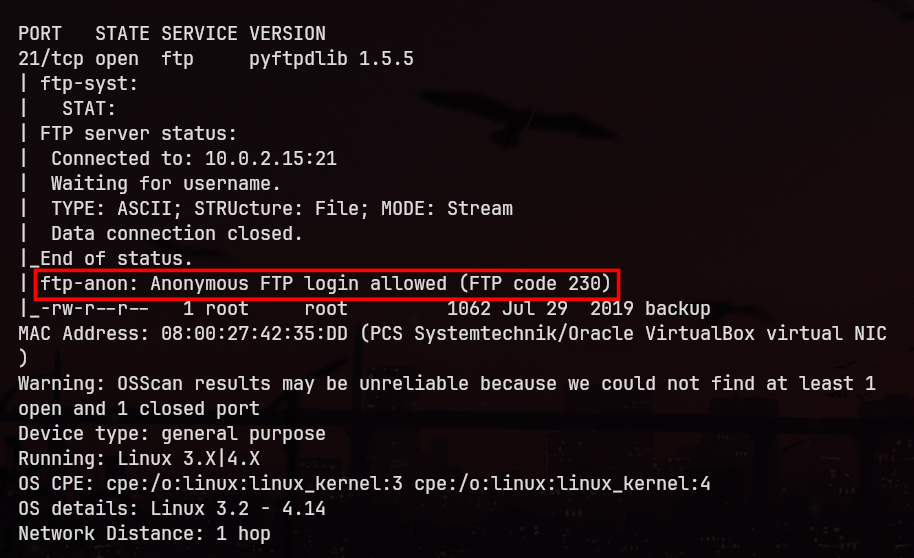Click the 'backup' file name in listing
This screenshot has height=558, width=914.
coord(677,309)
